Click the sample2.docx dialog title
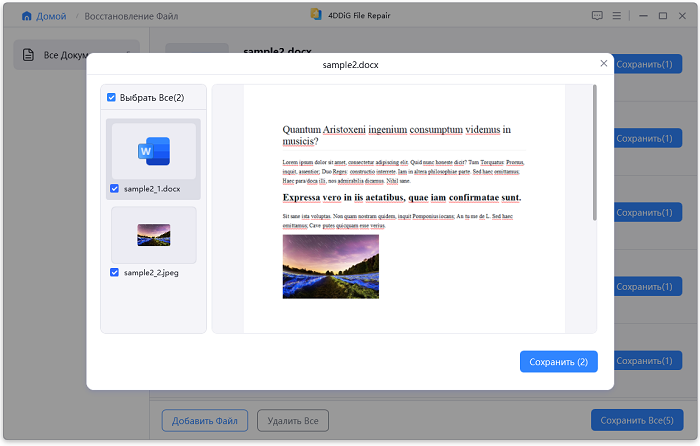This screenshot has height=446, width=700. (350, 65)
